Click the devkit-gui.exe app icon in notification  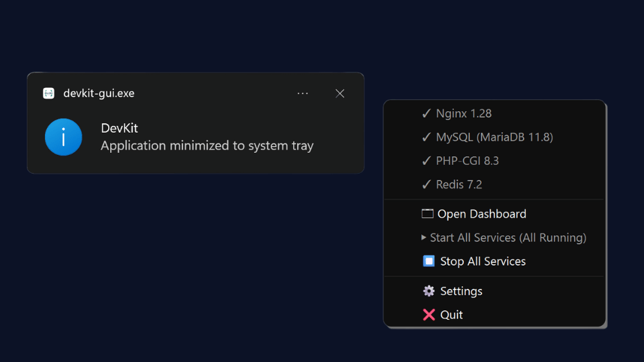[48, 93]
